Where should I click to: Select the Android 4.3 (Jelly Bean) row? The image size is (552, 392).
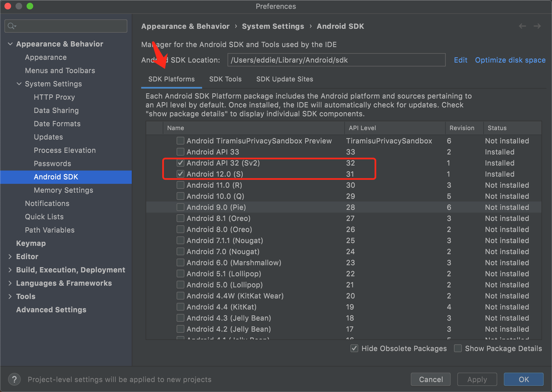[344, 318]
